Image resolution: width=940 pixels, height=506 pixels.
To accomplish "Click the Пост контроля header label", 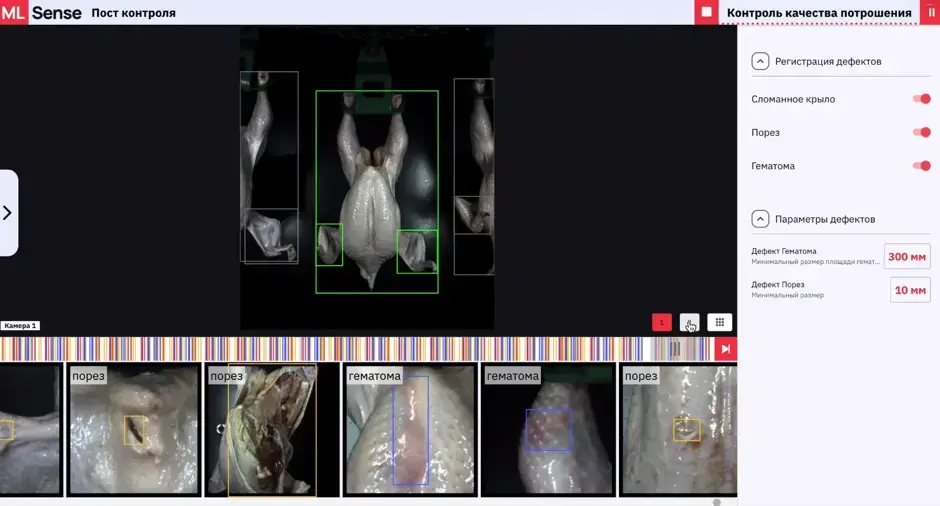I will point(134,13).
